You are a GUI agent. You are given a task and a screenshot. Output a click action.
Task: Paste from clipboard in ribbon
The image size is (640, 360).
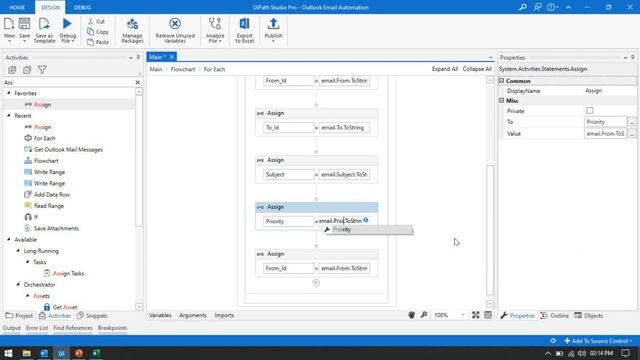coord(98,42)
